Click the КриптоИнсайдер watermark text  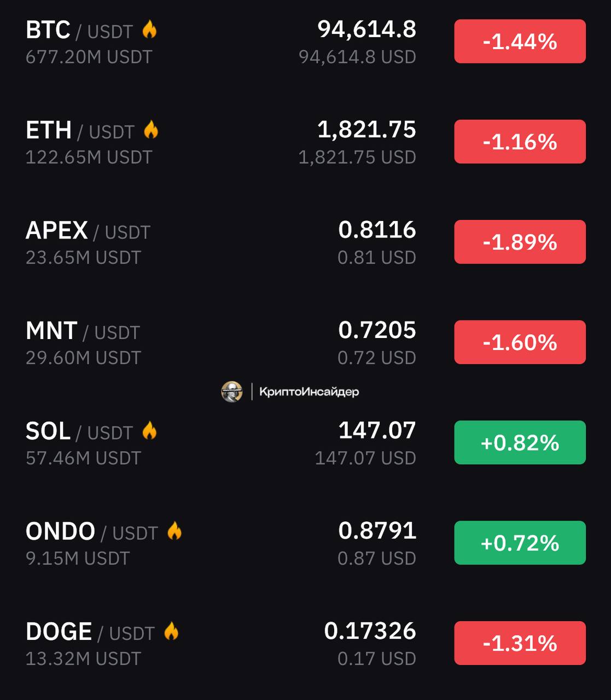click(309, 392)
